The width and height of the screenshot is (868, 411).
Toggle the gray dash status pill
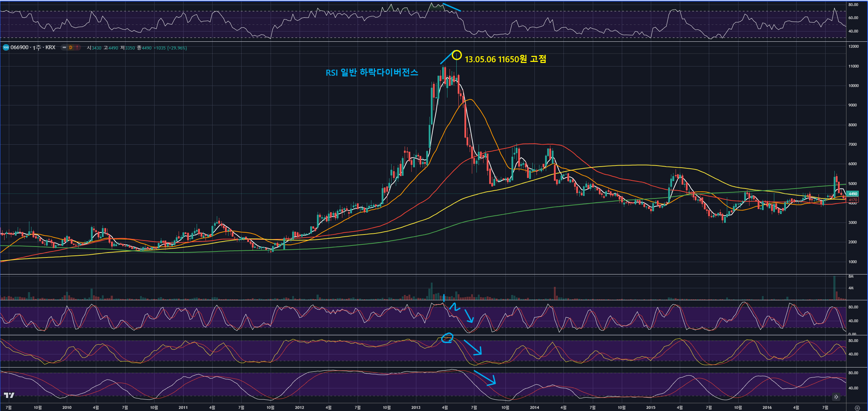64,47
